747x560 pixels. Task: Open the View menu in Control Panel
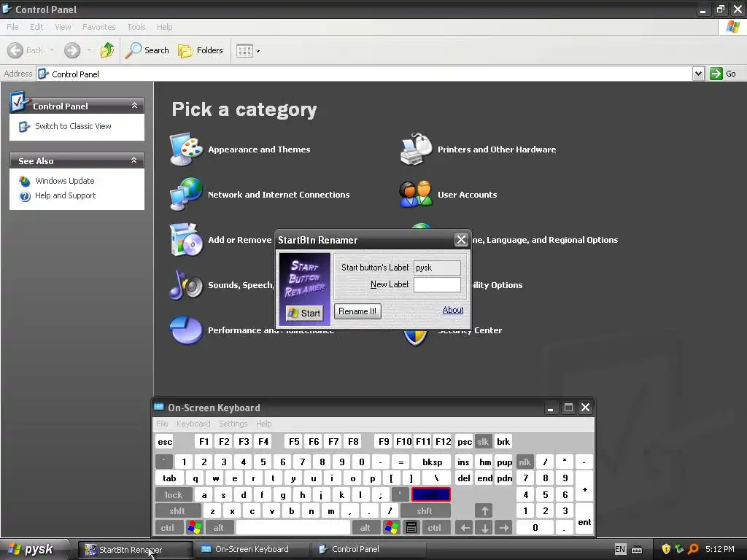[63, 27]
